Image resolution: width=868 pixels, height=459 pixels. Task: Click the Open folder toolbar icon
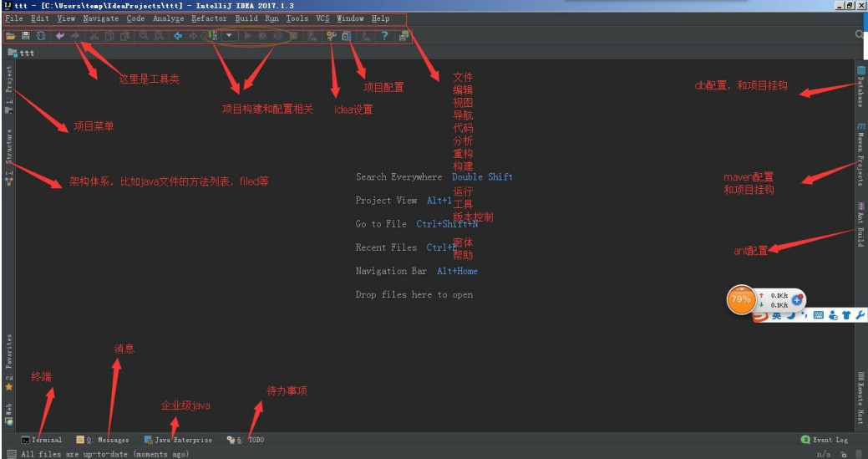click(11, 36)
